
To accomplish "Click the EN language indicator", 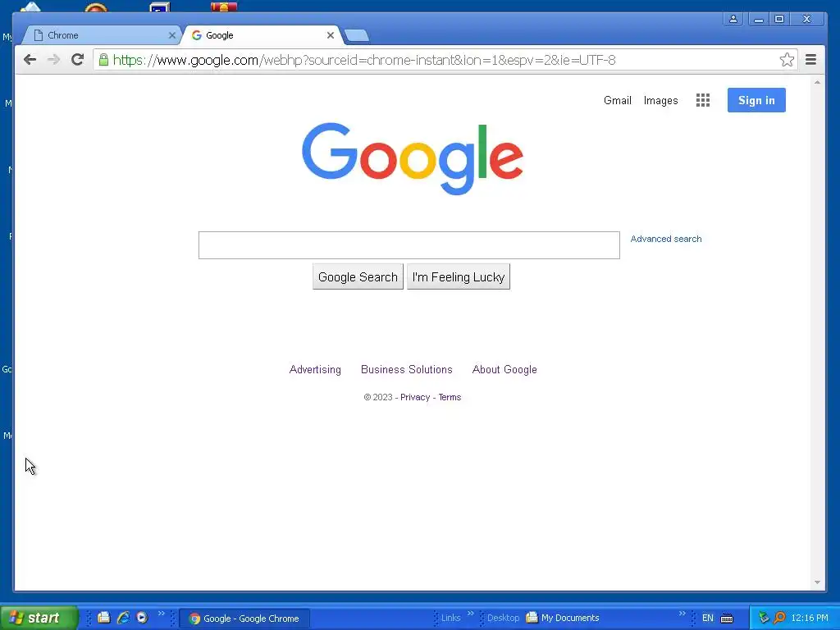I will [x=708, y=618].
